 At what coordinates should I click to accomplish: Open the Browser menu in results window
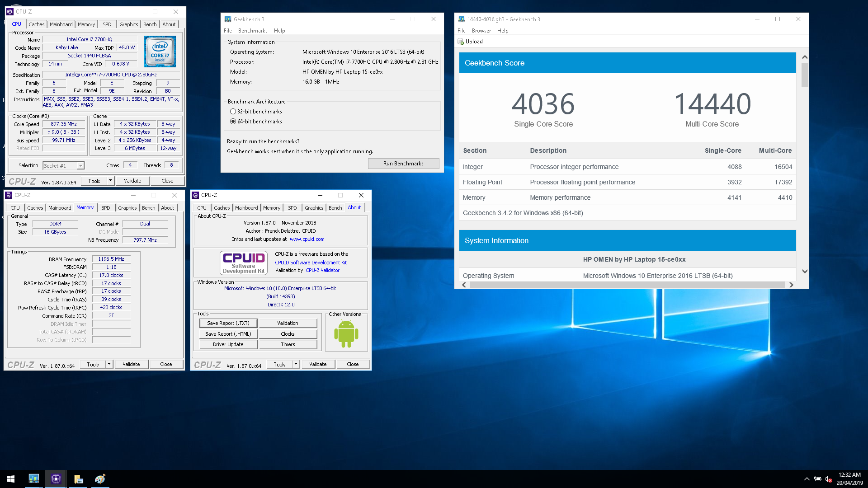click(x=481, y=31)
